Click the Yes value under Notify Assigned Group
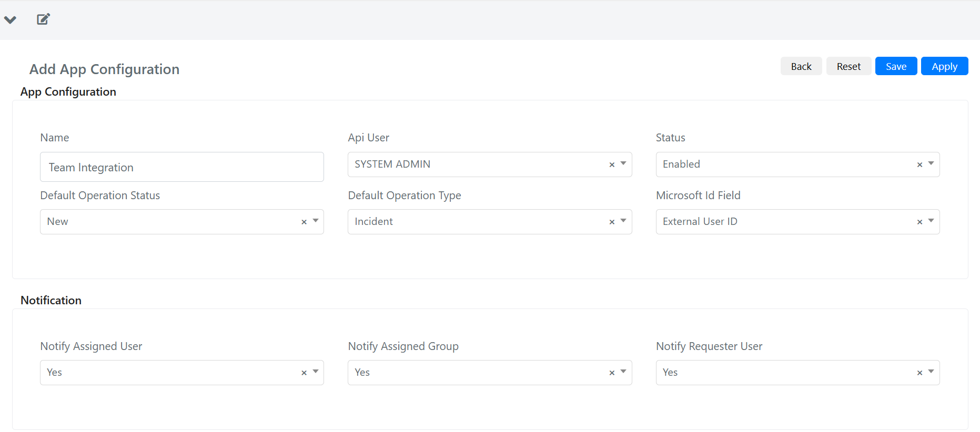 362,372
